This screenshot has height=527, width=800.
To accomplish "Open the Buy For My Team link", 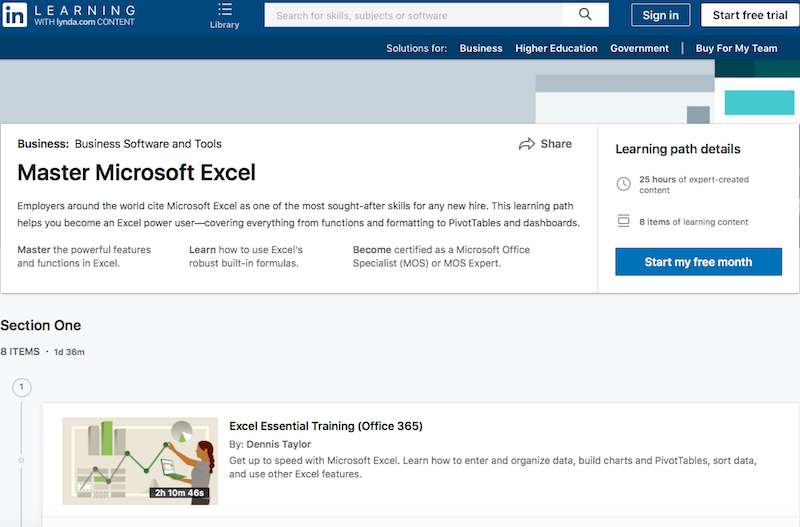I will 736,48.
